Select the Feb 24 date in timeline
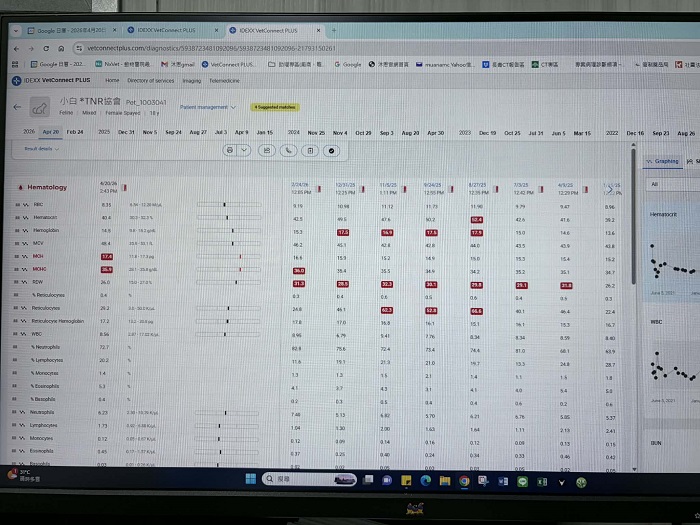The height and width of the screenshot is (525, 700). coord(75,131)
